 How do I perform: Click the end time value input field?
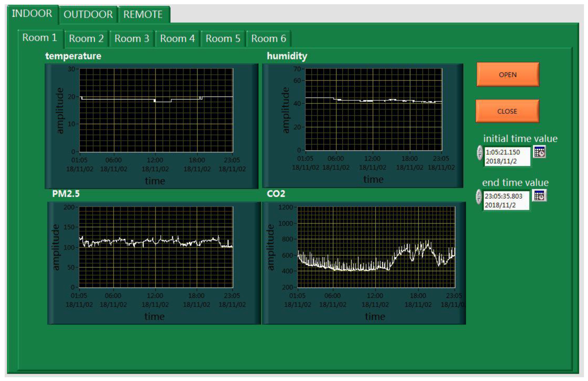(x=506, y=200)
